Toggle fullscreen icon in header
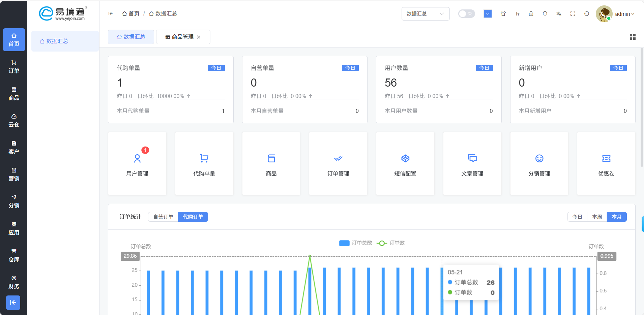The image size is (644, 315). [x=573, y=14]
